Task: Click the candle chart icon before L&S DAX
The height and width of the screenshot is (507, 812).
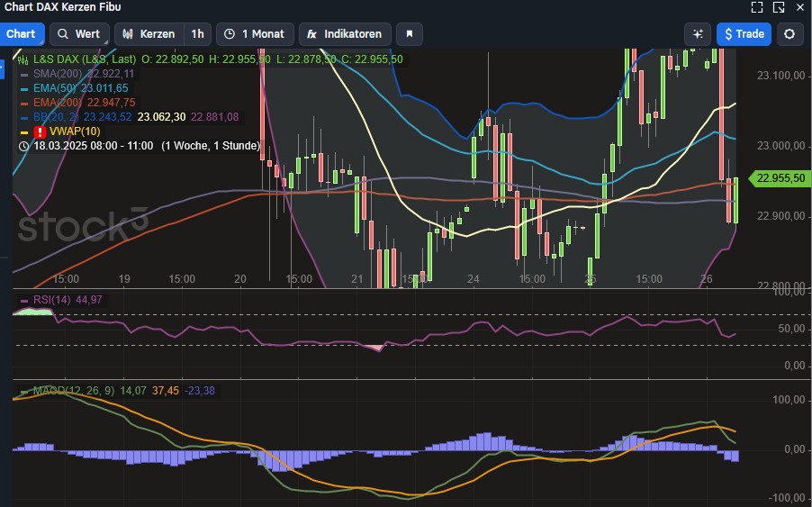Action: pyautogui.click(x=23, y=59)
